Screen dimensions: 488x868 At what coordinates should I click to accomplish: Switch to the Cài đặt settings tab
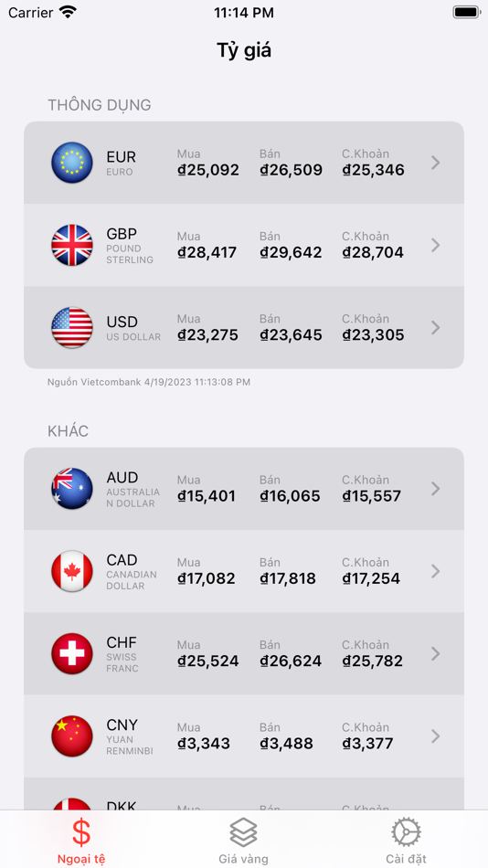pos(406,841)
